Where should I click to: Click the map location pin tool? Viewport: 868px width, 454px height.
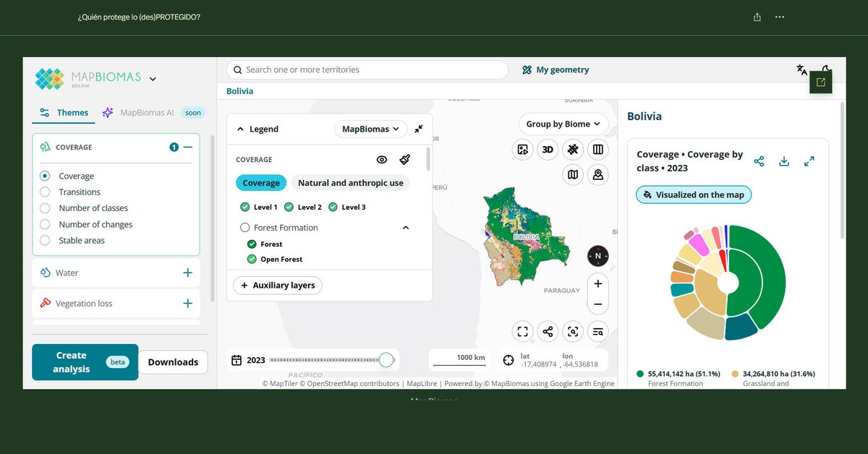tap(597, 174)
